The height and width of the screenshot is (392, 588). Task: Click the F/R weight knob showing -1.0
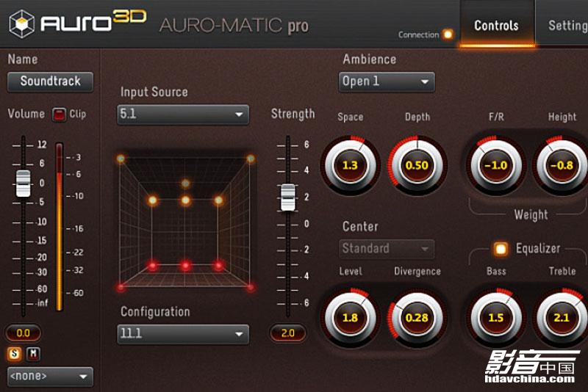tap(496, 165)
